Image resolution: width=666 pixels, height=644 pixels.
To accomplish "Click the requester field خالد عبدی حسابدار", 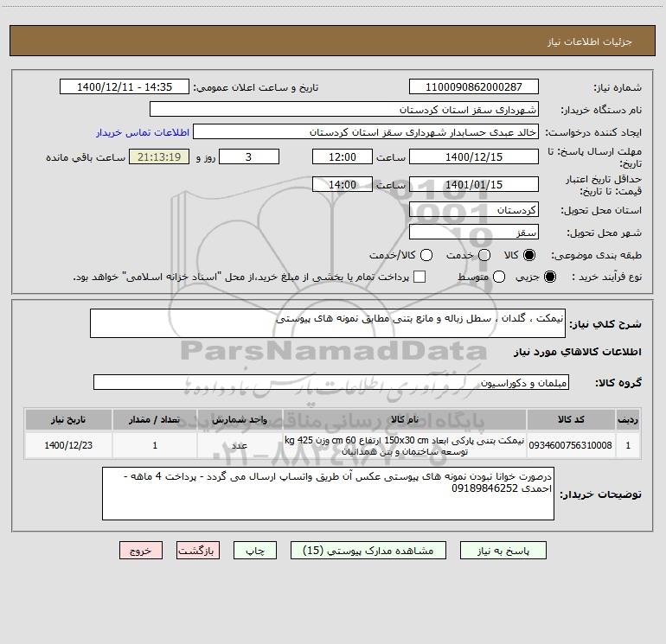I will point(366,132).
